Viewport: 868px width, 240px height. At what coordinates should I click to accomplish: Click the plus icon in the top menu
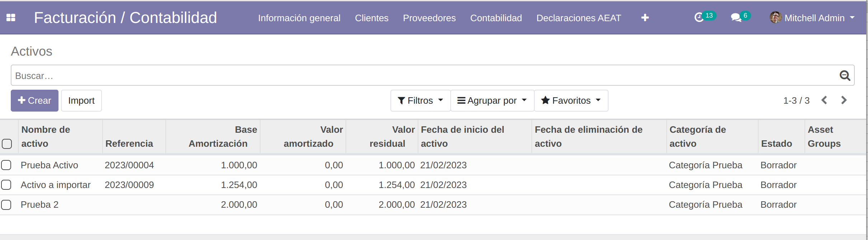point(645,18)
